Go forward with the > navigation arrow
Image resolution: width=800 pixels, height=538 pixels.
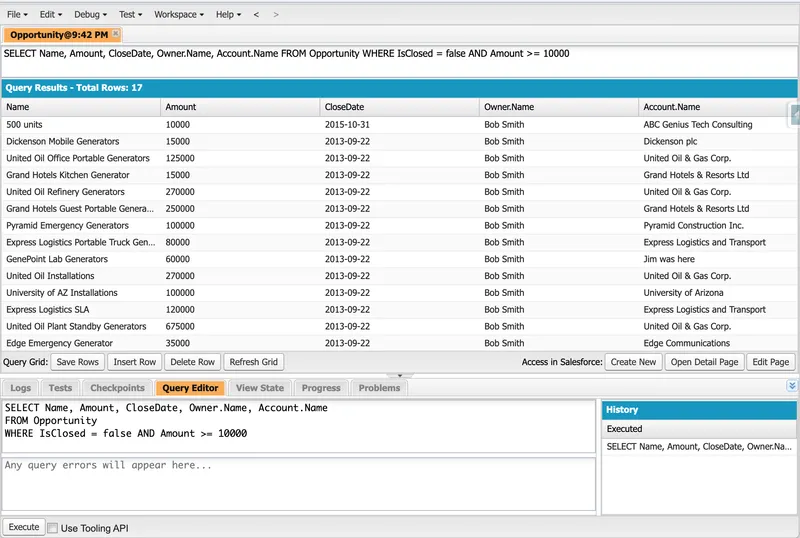click(276, 14)
